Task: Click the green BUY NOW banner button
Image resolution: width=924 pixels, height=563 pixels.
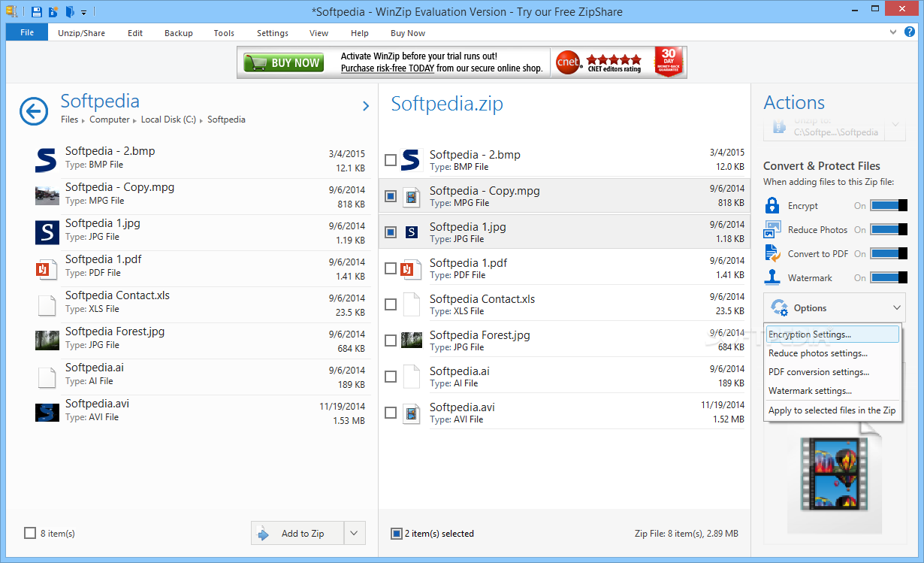Action: coord(284,62)
